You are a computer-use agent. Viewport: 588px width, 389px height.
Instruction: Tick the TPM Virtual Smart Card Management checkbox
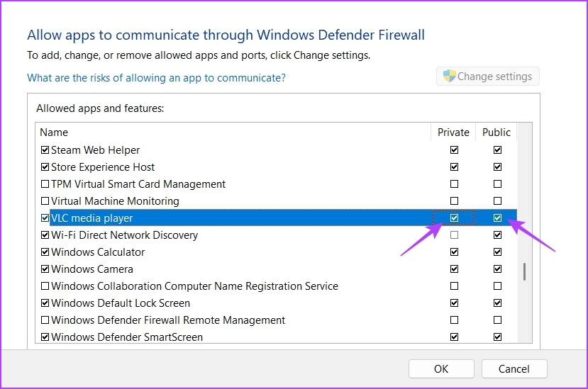[x=45, y=184]
